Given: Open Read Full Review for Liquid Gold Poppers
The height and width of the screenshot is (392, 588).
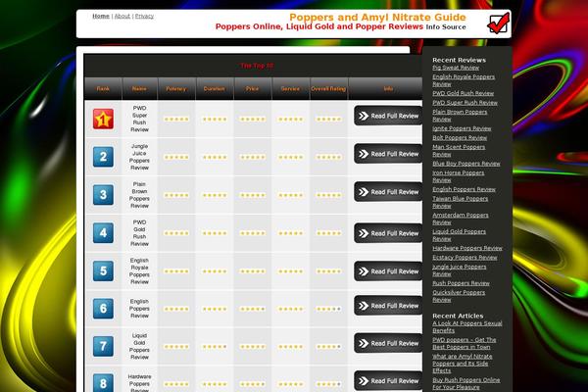Looking at the screenshot, I should coord(388,343).
